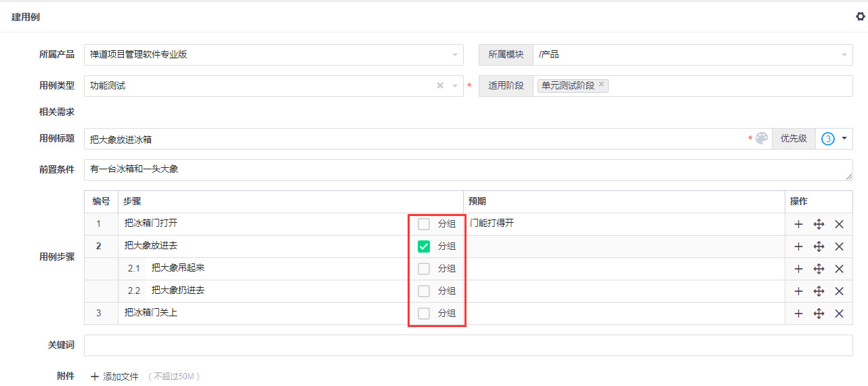Screen dimensions: 868x386
Task: Edit expected result 门能打得开
Action: [624, 223]
